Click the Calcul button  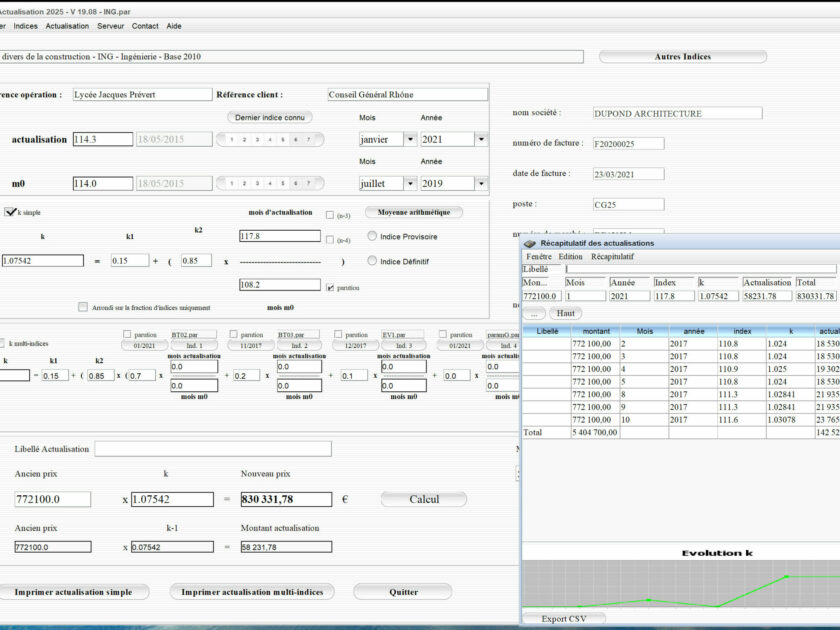point(424,499)
